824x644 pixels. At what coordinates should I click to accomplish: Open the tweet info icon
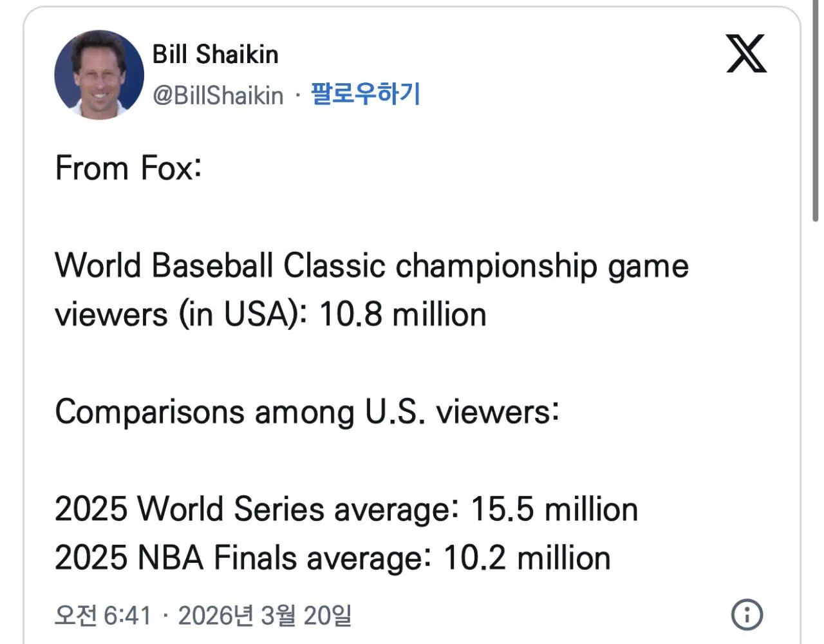pyautogui.click(x=747, y=614)
